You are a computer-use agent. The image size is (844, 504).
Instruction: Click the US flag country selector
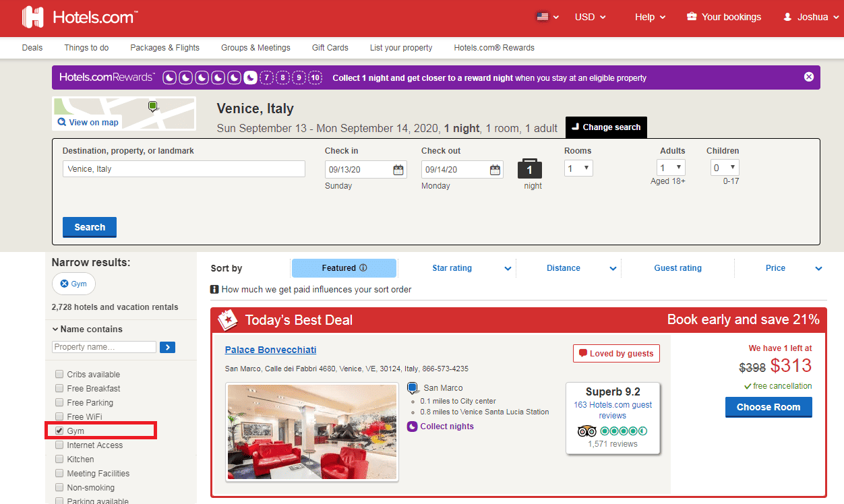541,17
